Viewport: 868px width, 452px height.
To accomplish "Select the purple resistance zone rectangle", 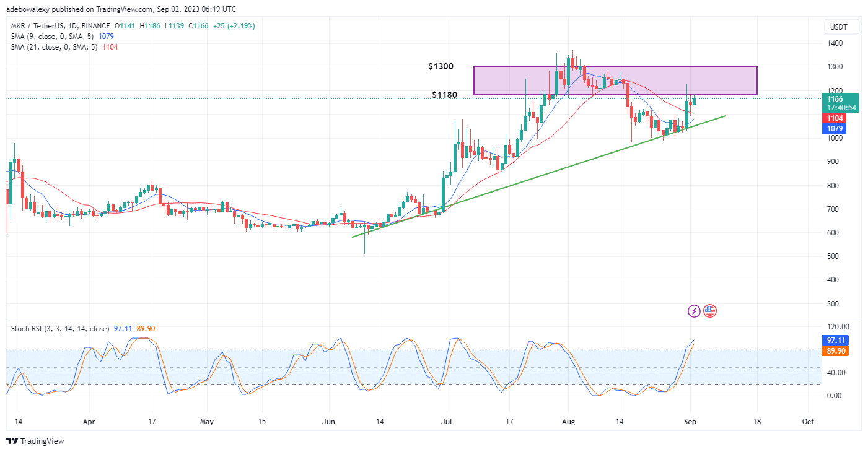I will (x=615, y=80).
